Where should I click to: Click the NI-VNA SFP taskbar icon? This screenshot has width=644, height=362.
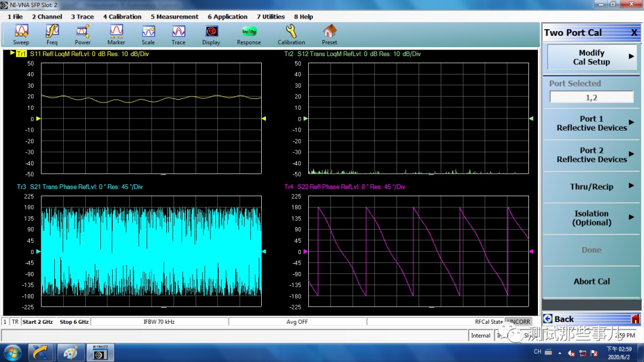click(x=100, y=353)
